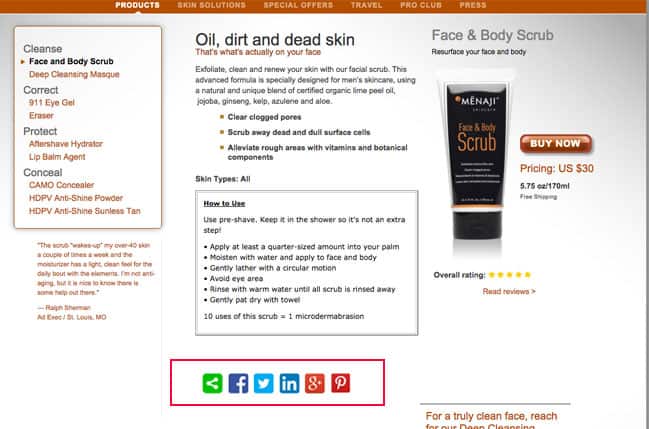649x429 pixels.
Task: Click the Overall rating stars
Action: (510, 275)
